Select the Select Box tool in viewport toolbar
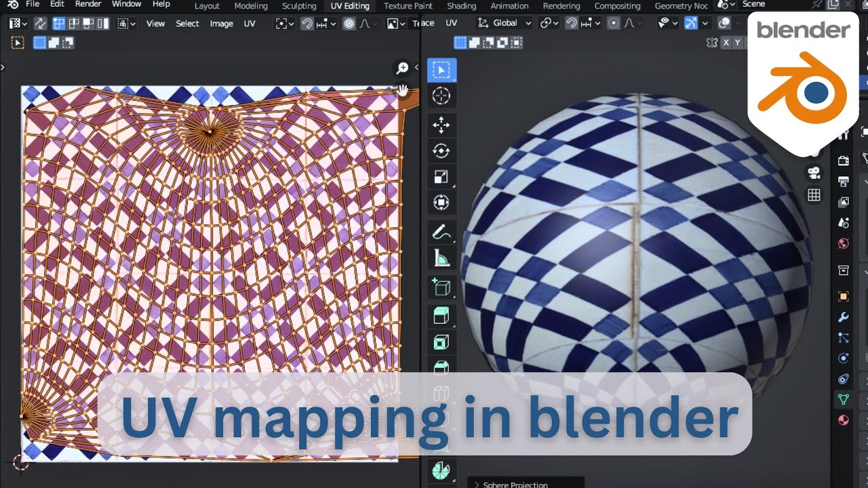Image resolution: width=868 pixels, height=488 pixels. tap(441, 70)
